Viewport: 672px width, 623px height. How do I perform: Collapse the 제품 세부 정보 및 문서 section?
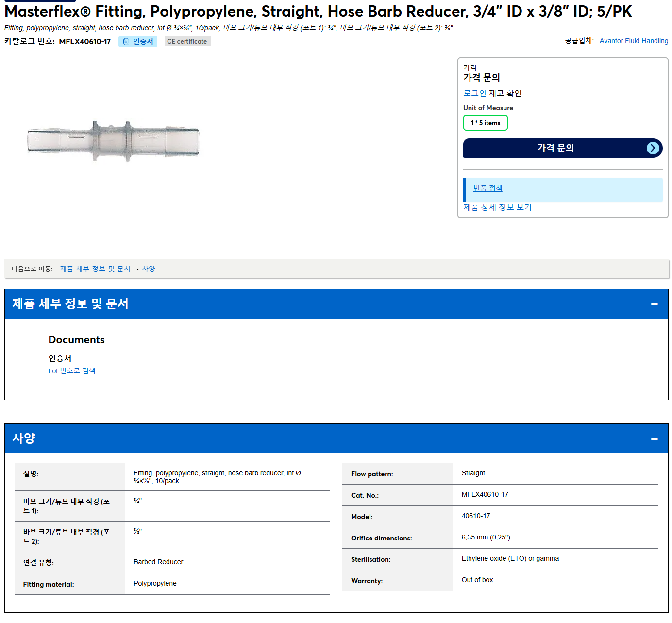click(x=654, y=304)
